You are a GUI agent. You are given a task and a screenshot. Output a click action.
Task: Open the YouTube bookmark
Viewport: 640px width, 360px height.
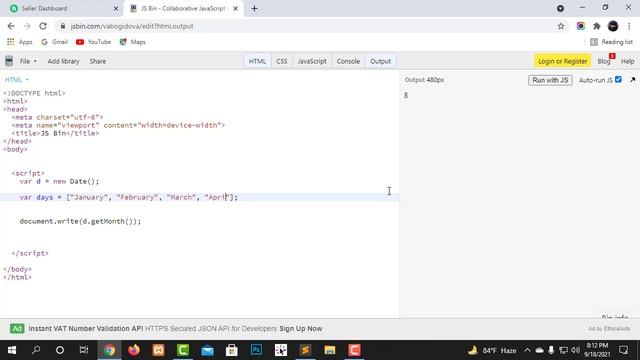(x=93, y=42)
